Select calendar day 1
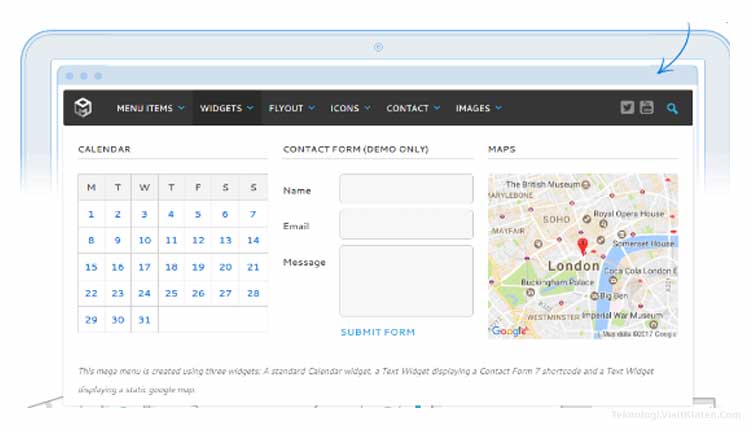 (x=91, y=214)
